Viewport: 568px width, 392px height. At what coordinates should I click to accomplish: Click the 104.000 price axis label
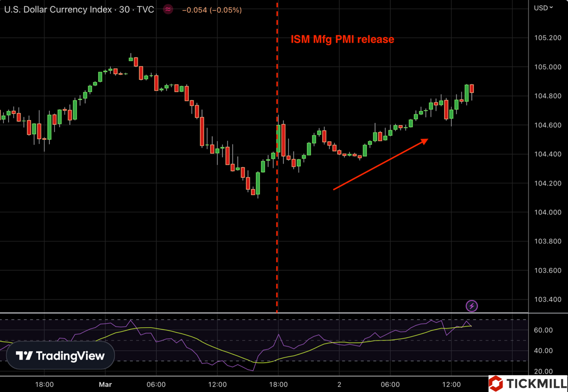point(547,212)
